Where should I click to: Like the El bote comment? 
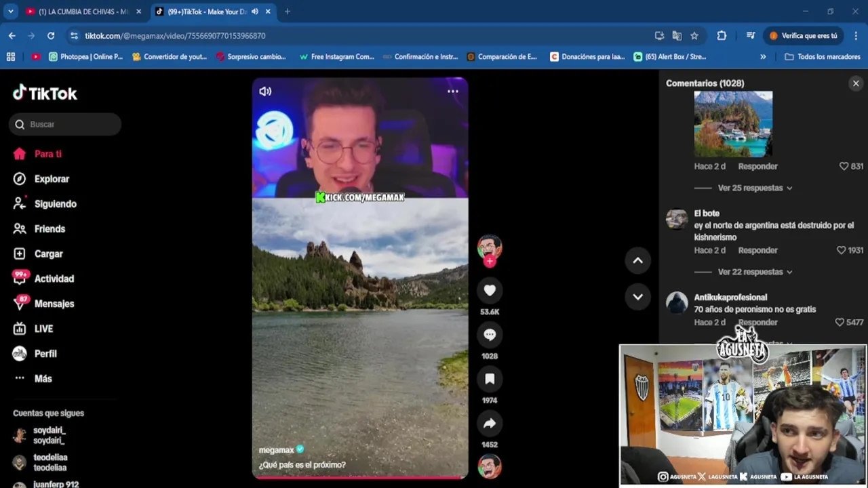[x=841, y=250]
